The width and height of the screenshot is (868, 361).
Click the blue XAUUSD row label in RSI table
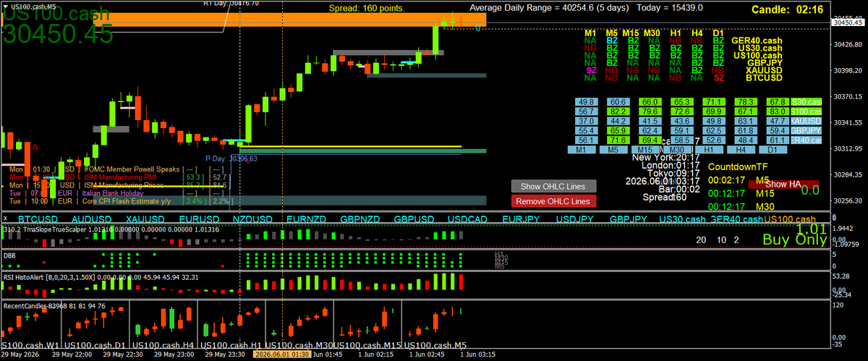click(807, 121)
